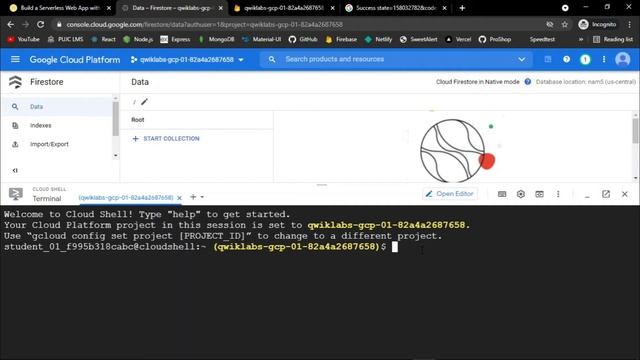Add a new Cloud Shell session with plus

pos(193,197)
